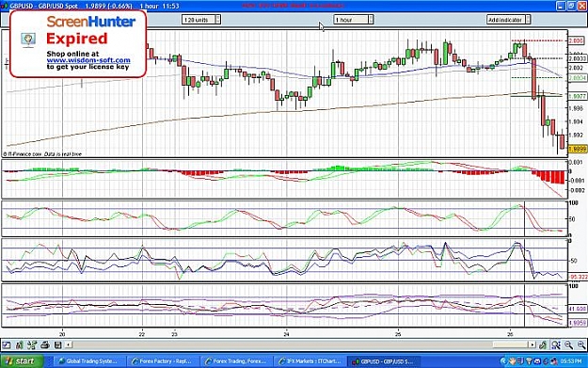
Task: Click the first icon in the bottom chart toolbar
Action: [7, 344]
